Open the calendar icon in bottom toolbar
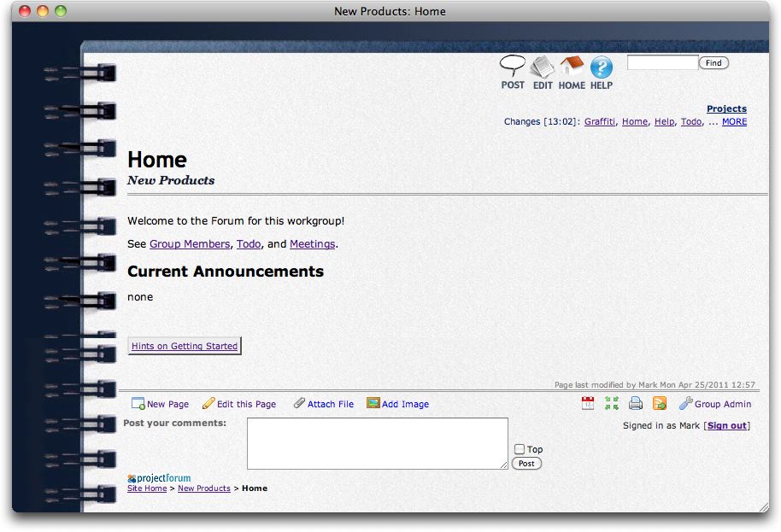Screen dimensions: 781x532 [588, 403]
